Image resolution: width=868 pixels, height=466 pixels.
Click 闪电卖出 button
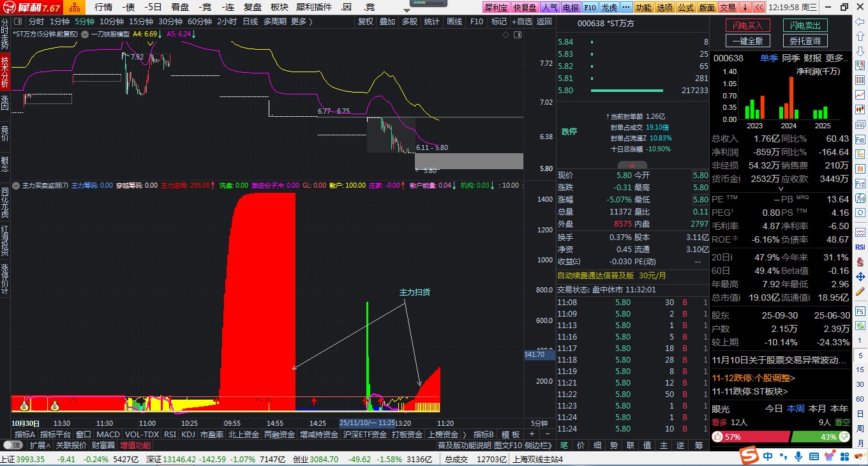coord(805,26)
